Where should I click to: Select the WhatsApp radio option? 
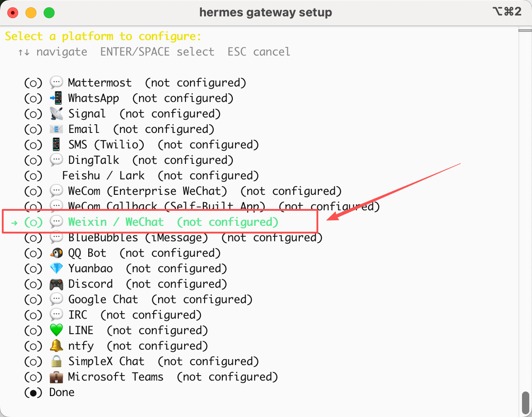(33, 98)
